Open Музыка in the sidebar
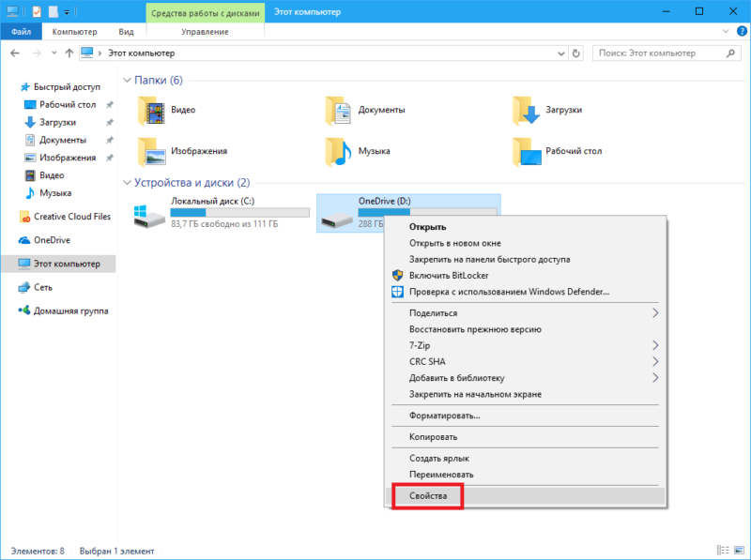The height and width of the screenshot is (560, 751). 48,193
